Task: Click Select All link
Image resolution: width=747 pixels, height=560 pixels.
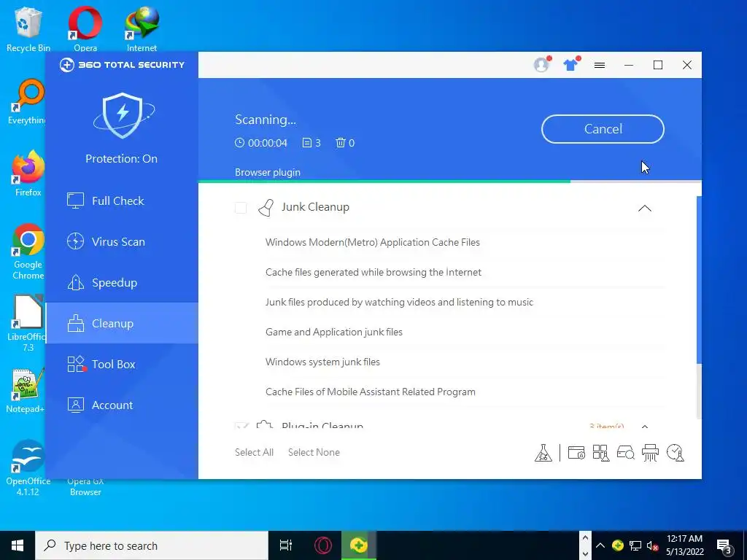Action: pos(254,452)
